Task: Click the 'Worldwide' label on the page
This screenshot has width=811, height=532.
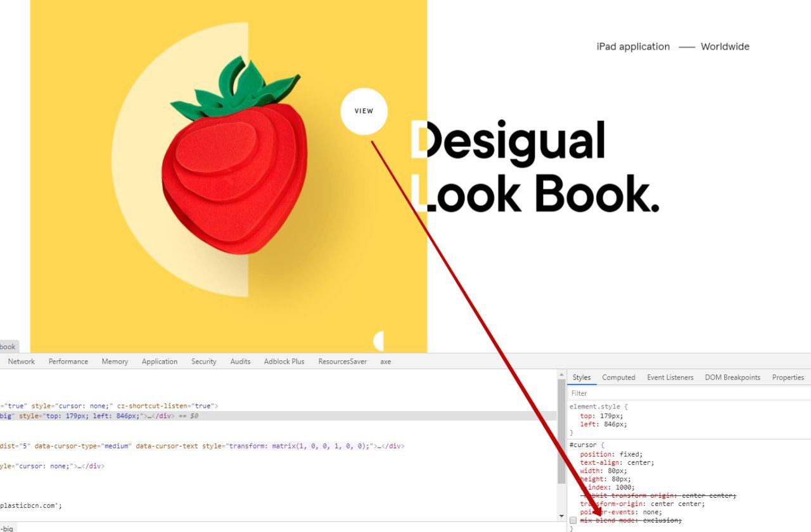Action: click(x=725, y=46)
